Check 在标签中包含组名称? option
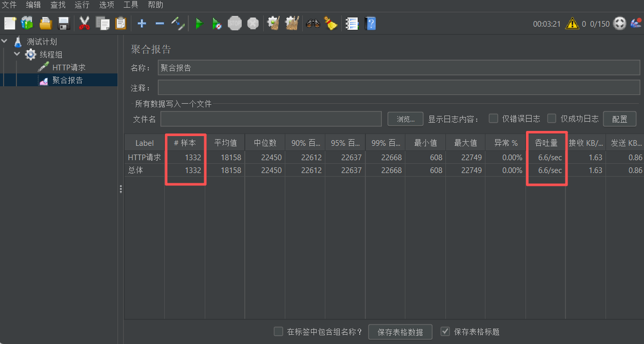 [278, 332]
